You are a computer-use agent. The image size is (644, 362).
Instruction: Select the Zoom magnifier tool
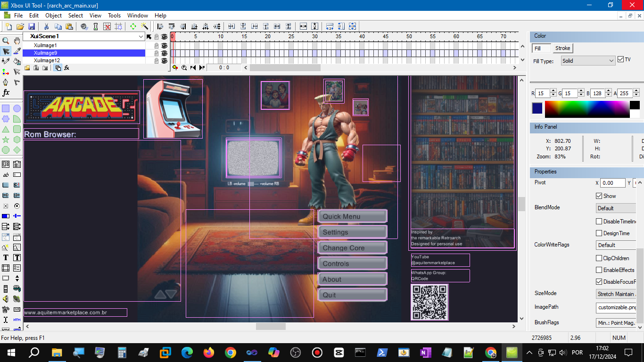[x=6, y=41]
